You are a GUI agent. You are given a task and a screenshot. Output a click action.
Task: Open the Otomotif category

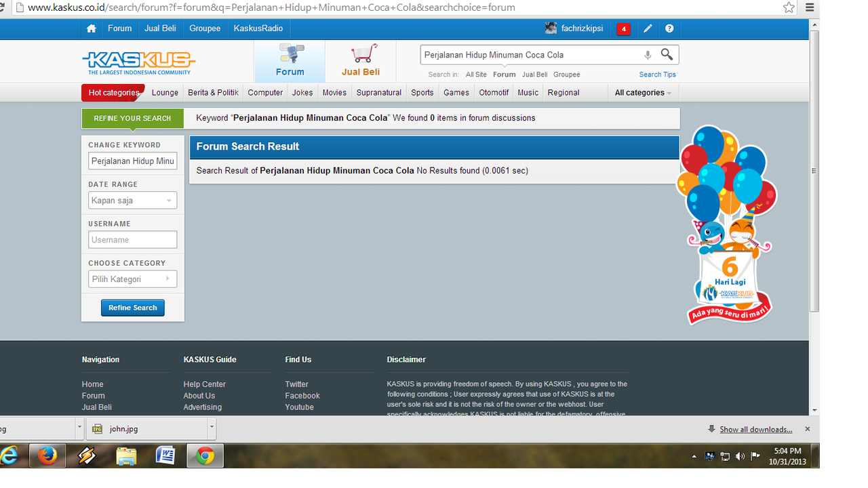click(494, 93)
